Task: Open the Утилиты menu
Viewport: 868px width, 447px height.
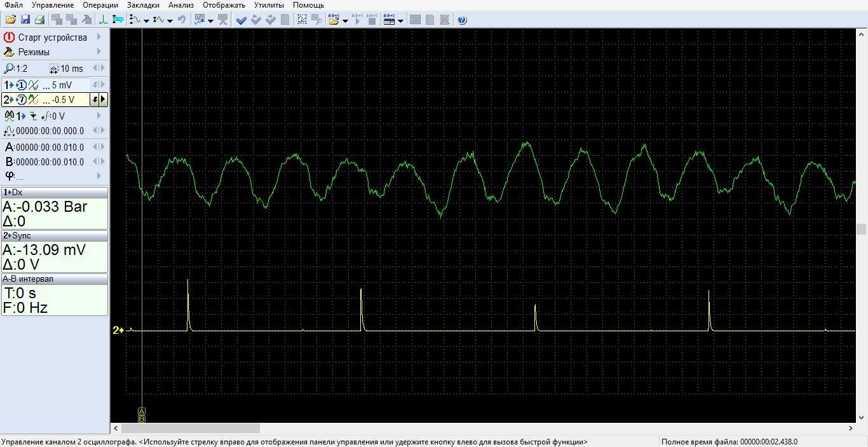Action: coord(269,5)
